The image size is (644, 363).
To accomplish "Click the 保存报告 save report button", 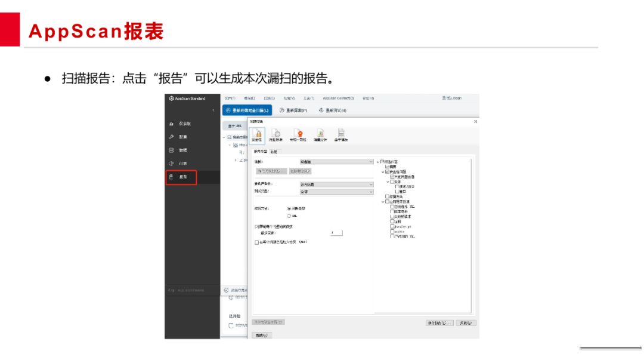I will [x=439, y=323].
